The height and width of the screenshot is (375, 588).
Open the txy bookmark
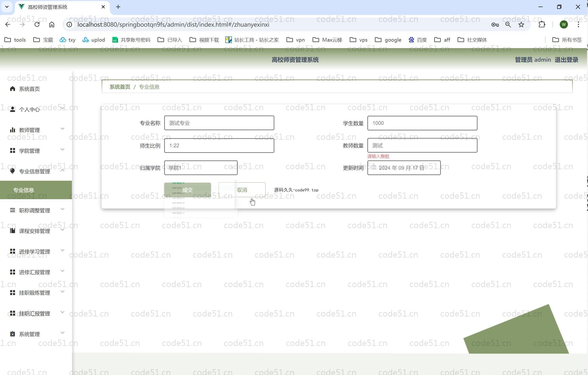click(x=67, y=40)
